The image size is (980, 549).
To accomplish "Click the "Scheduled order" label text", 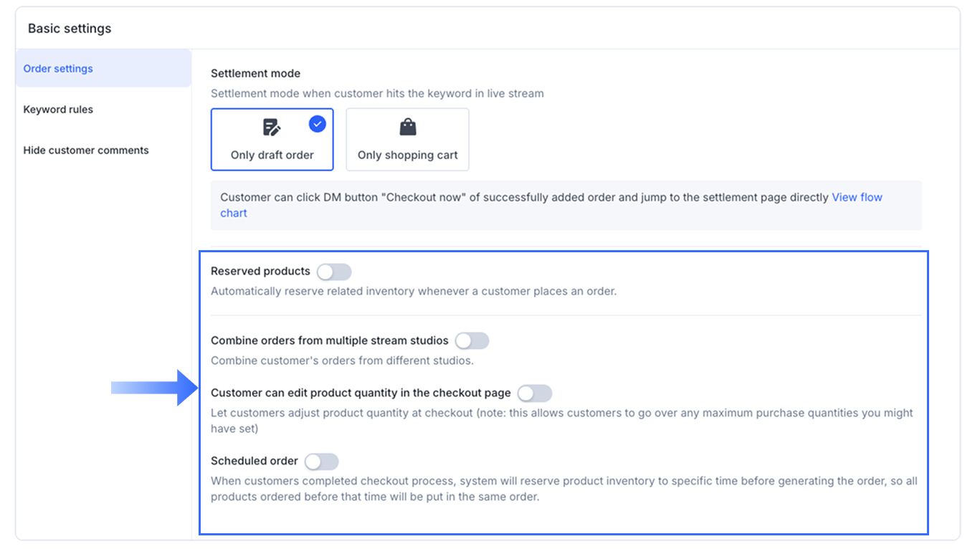I will click(x=254, y=462).
